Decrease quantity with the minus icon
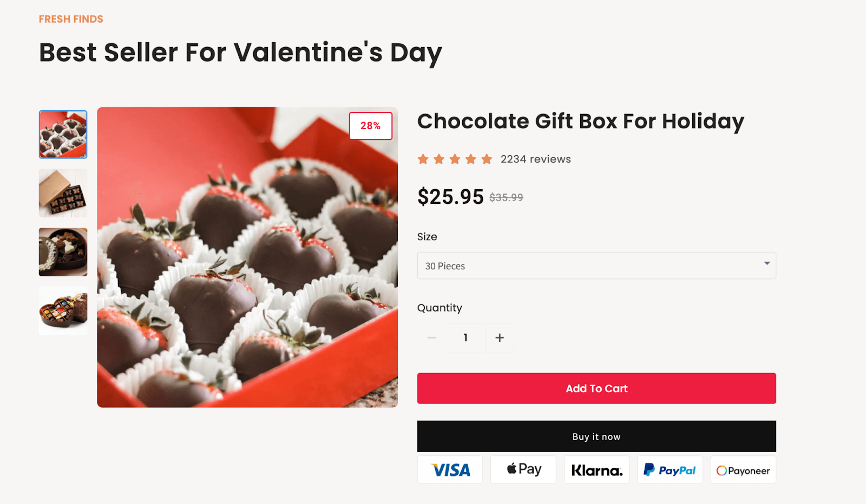The height and width of the screenshot is (504, 866). pyautogui.click(x=432, y=338)
